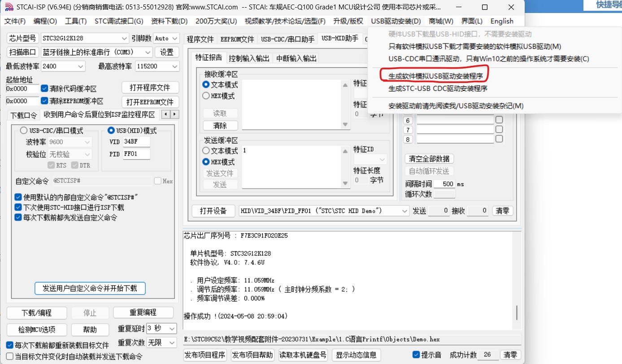622x364 pixels.
Task: Click 重复编程 button
Action: [x=143, y=312]
